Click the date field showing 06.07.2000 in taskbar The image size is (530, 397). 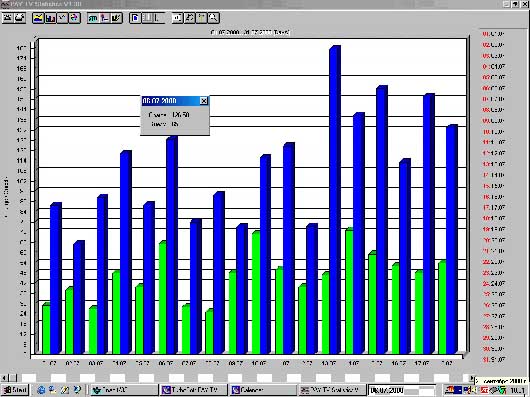tap(402, 390)
